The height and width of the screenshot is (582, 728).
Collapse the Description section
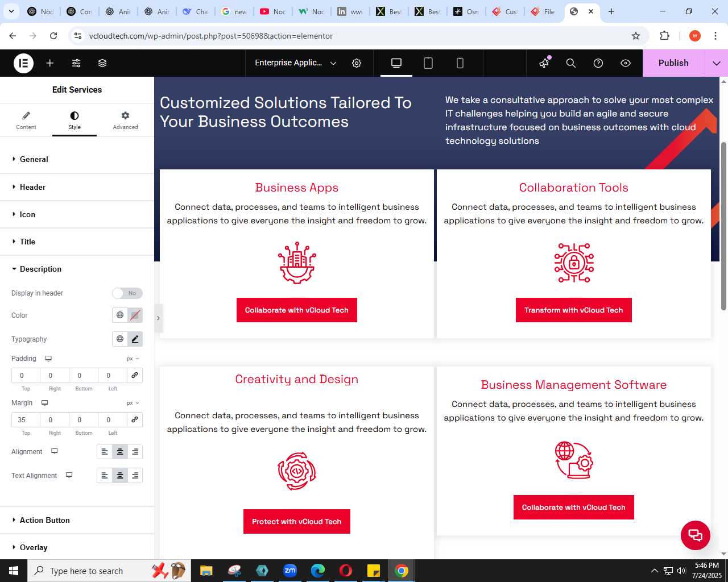tap(77, 269)
